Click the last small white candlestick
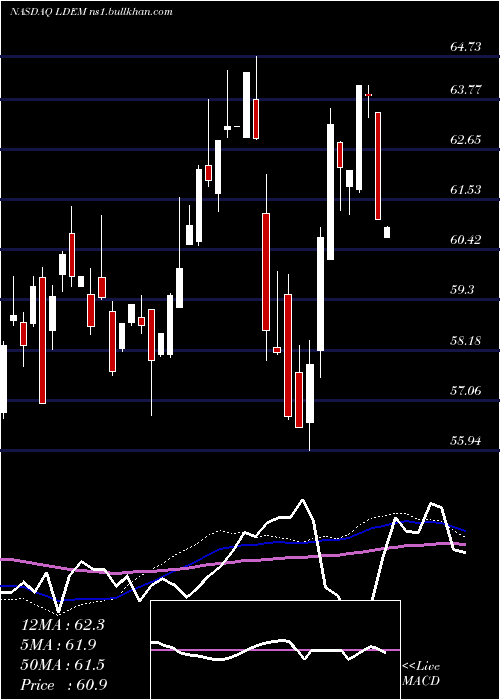Image resolution: width=500 pixels, height=700 pixels. coord(387,232)
